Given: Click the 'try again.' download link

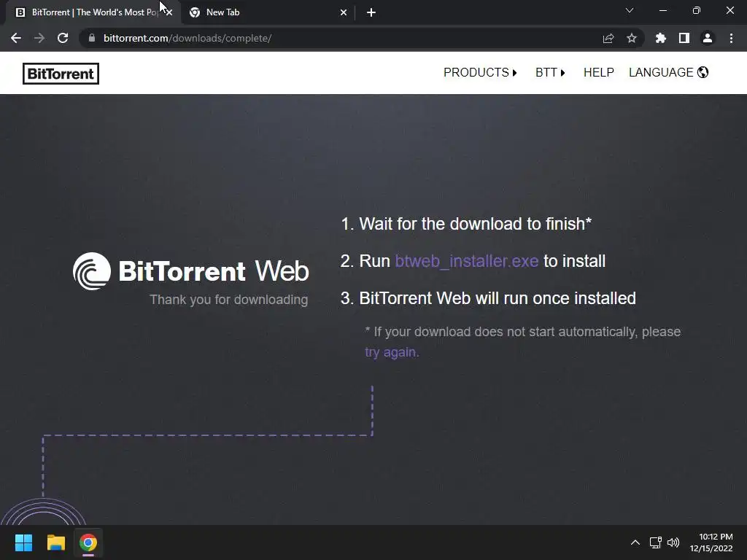Looking at the screenshot, I should 392,352.
